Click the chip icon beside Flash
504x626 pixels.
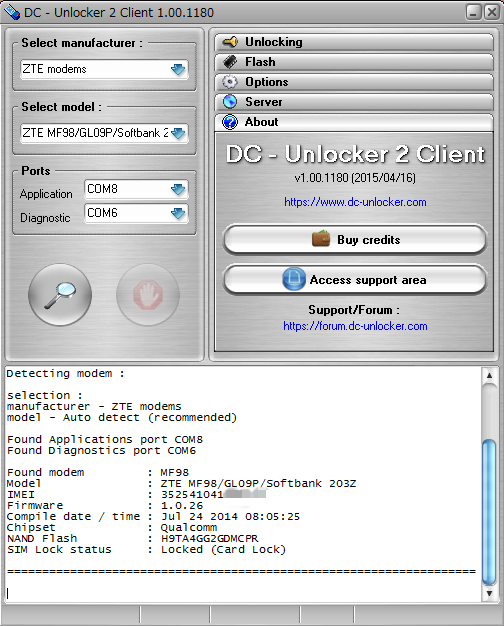click(230, 61)
